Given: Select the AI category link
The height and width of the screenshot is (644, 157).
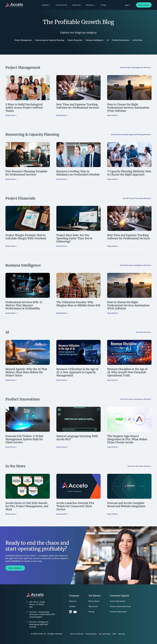Looking at the screenshot, I should (108, 40).
